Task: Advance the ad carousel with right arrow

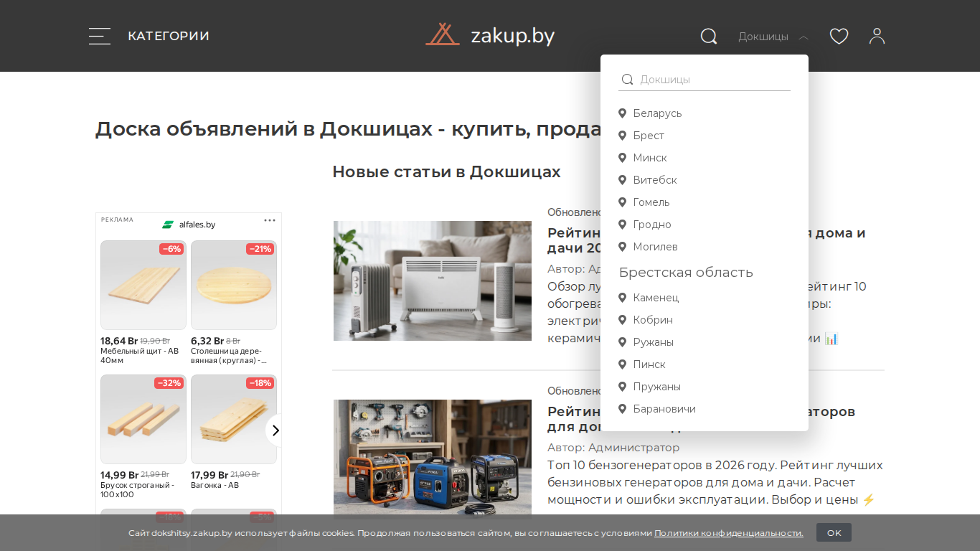Action: click(275, 430)
